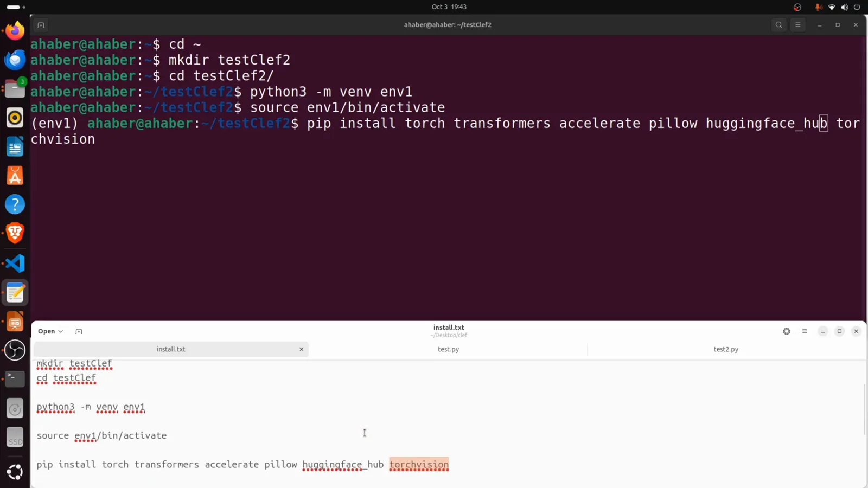The width and height of the screenshot is (868, 488).
Task: Select the install.txt tab
Action: 171,349
